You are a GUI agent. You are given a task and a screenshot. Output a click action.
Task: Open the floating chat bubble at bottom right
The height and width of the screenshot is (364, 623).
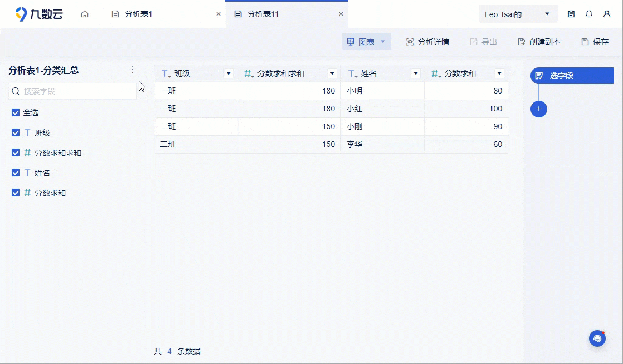(x=597, y=338)
